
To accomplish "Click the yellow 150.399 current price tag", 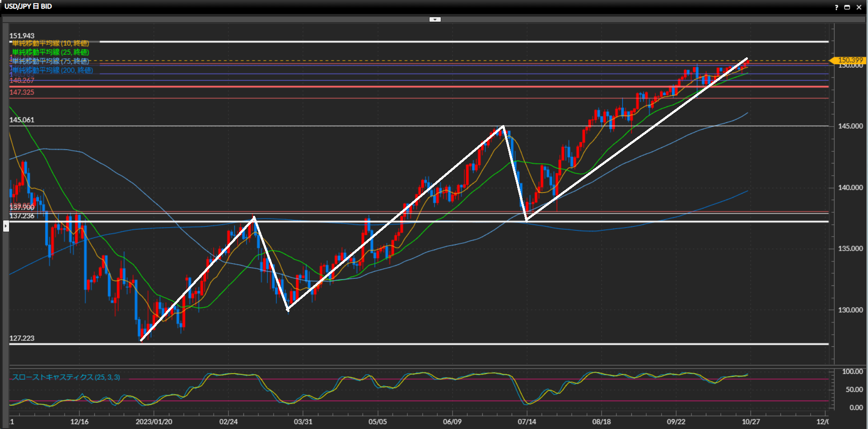I will (849, 60).
